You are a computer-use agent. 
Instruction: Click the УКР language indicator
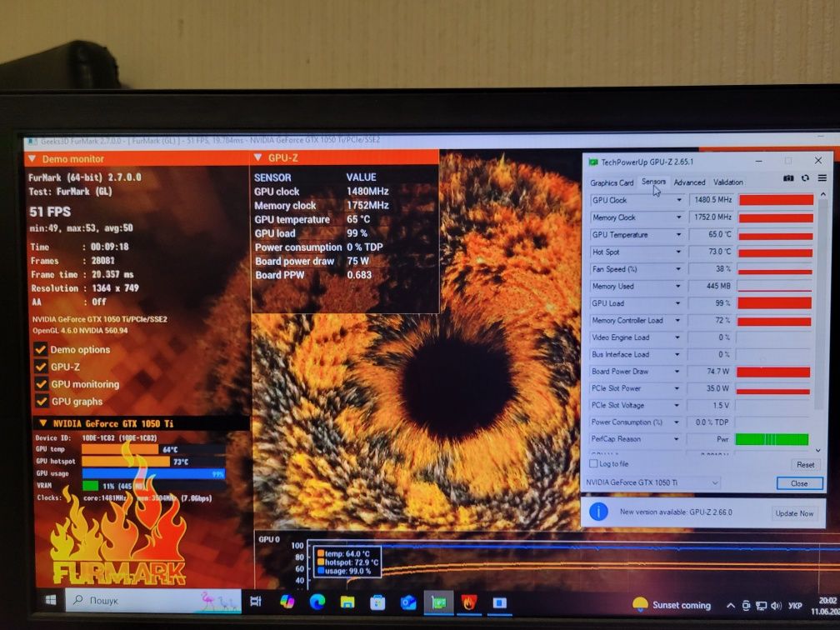point(795,606)
